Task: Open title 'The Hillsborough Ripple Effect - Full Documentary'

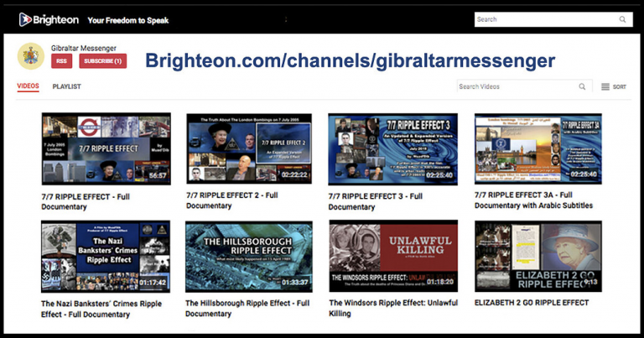Action: point(247,308)
